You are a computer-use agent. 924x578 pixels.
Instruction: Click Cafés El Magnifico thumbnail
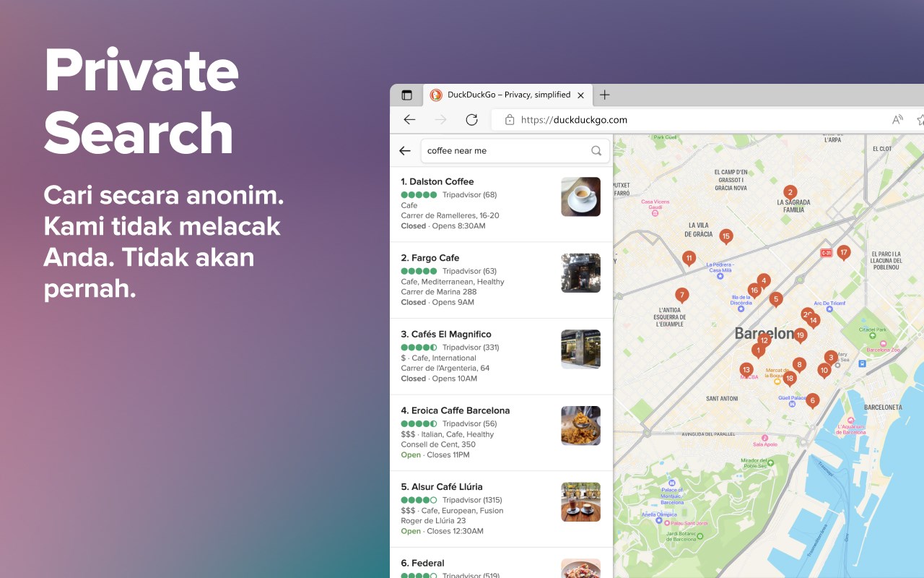point(580,349)
